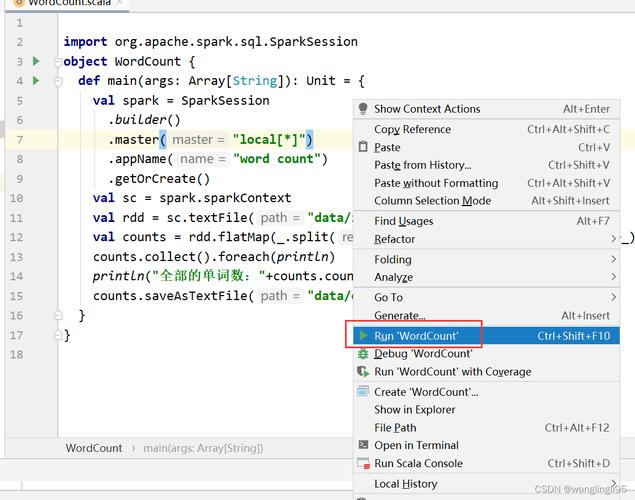Viewport: 635px width, 500px height.
Task: Click the Run with Coverage shield icon
Action: point(363,372)
